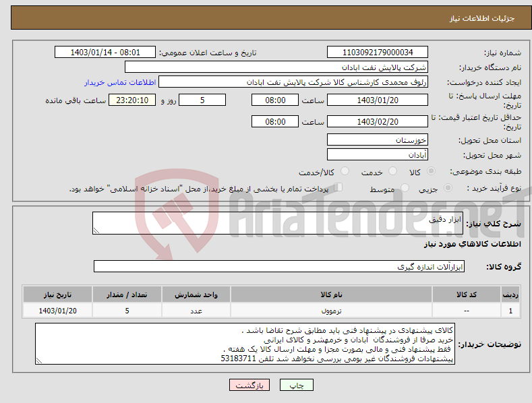Click the شماره نیاز number field
Image resolution: width=532 pixels, height=403 pixels.
tap(378, 53)
